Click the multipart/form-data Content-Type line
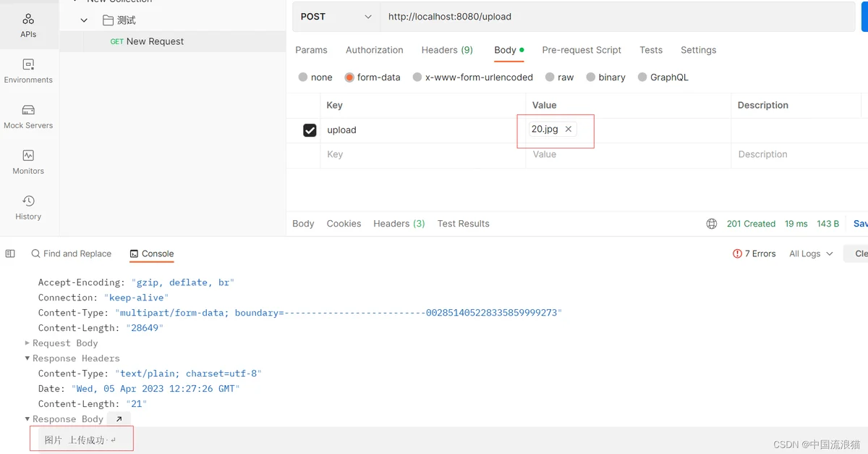The height and width of the screenshot is (454, 868). [300, 313]
